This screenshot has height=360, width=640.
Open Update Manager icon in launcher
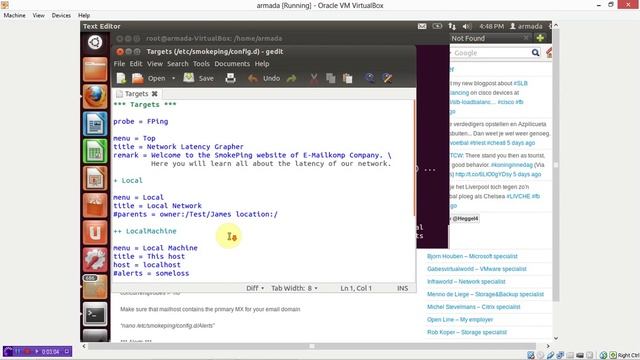[95, 287]
